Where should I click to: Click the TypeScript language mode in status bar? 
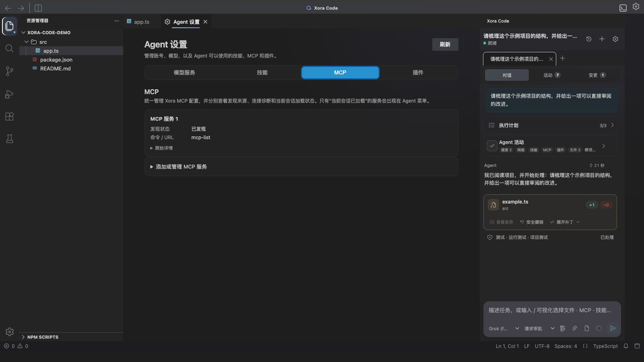(605, 346)
